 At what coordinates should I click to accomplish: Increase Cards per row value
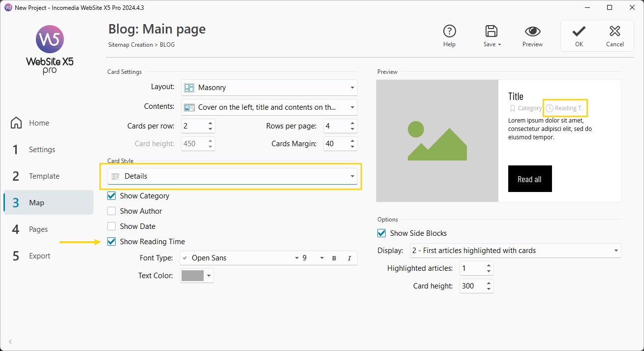tap(211, 124)
